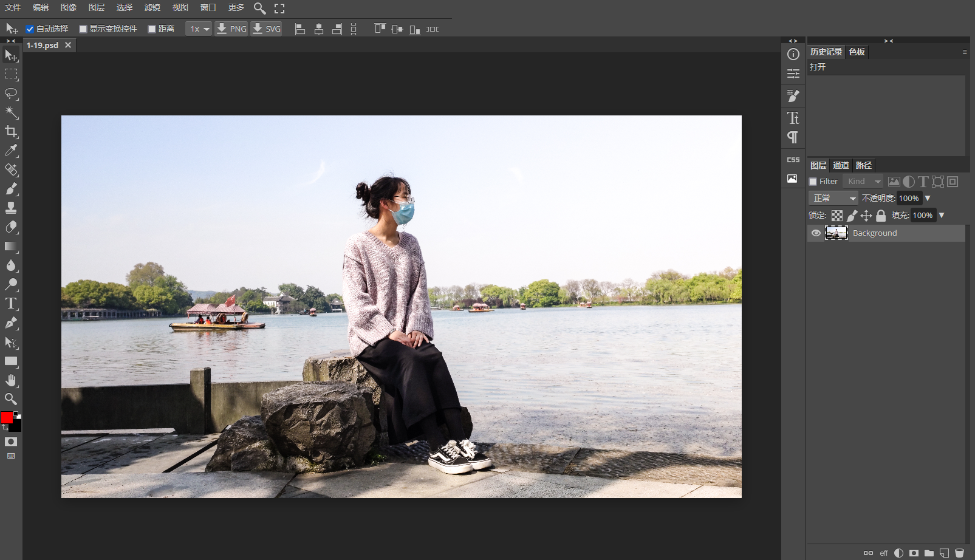Select the Brush tool in the toolbox
The image size is (975, 560).
[11, 189]
